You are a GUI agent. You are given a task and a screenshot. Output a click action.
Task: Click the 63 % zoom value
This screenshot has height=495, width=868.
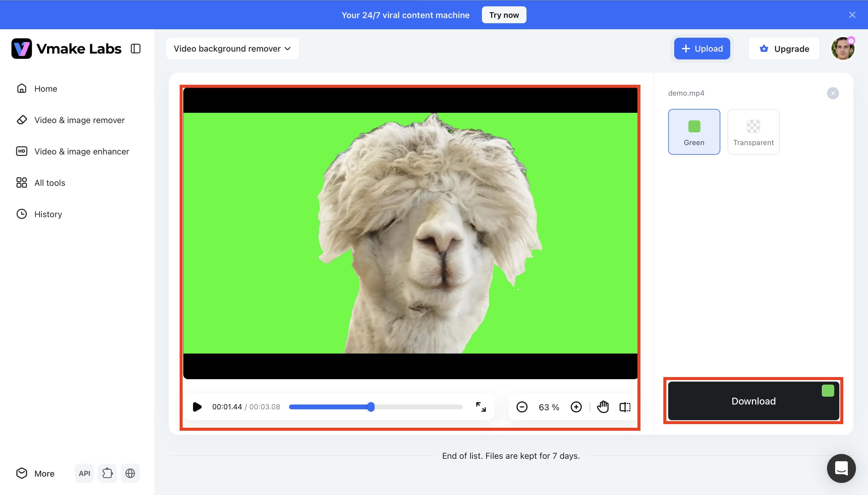[549, 407]
